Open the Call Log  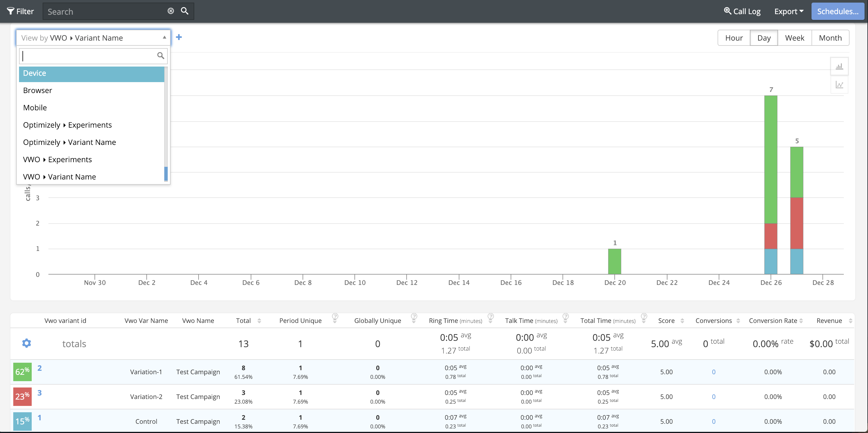[742, 12]
